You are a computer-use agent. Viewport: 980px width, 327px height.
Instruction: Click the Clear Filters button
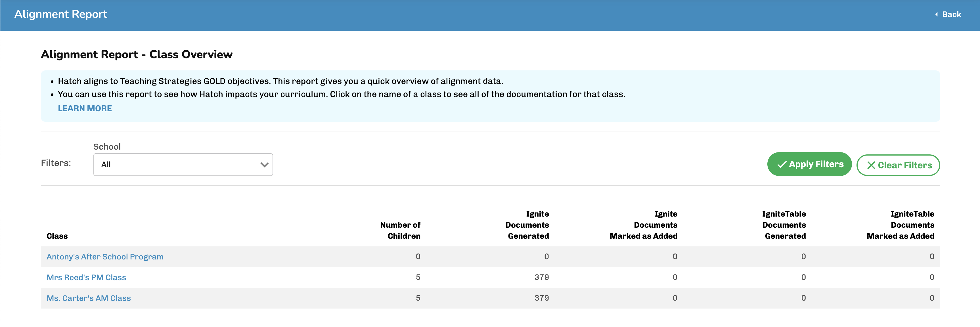pyautogui.click(x=898, y=165)
